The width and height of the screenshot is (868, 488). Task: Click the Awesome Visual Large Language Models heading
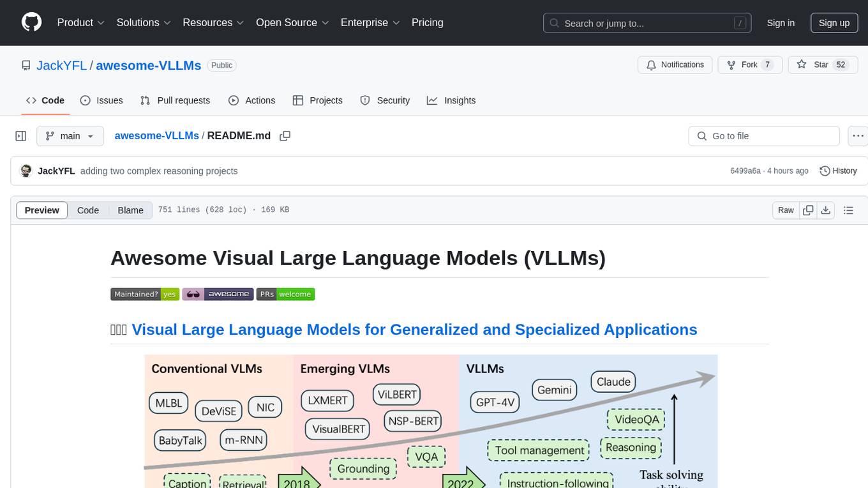click(x=358, y=258)
